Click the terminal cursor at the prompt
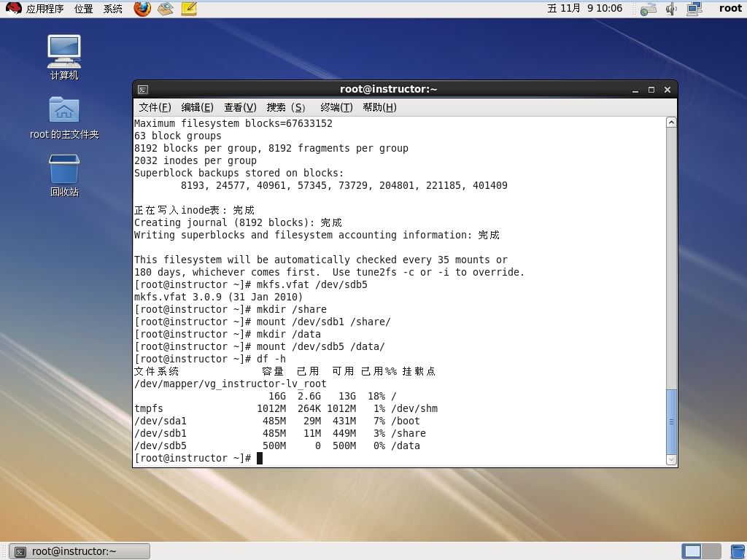Screen dimensions: 747x560 click(260, 458)
